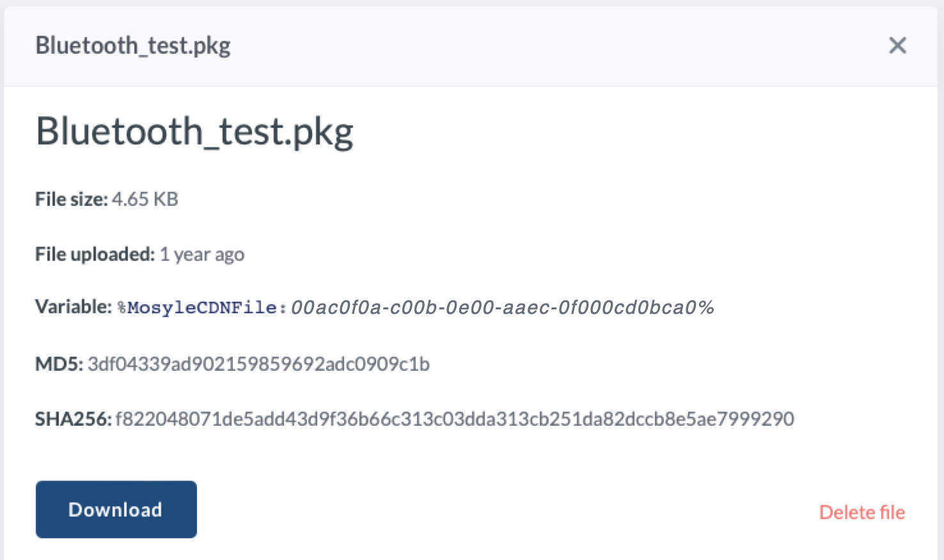Image resolution: width=944 pixels, height=560 pixels.
Task: Click the small Bluetooth_test.pkg title in header bar
Action: tap(132, 45)
